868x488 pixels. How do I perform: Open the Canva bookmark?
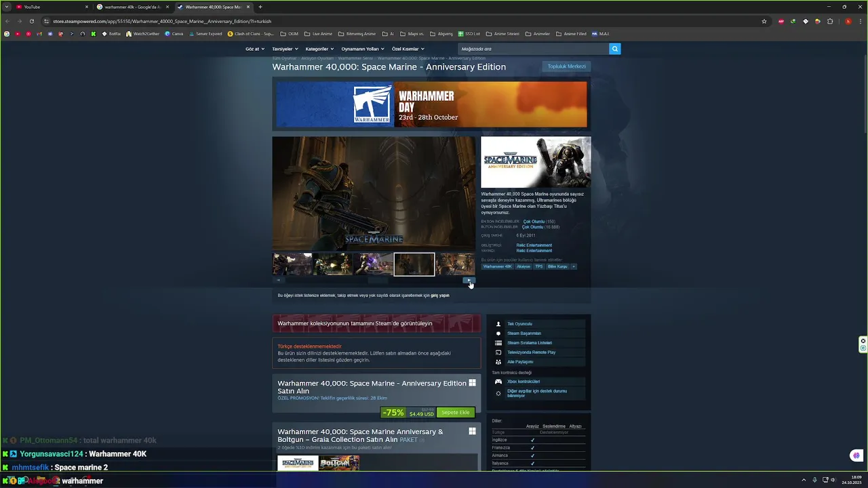coord(174,33)
